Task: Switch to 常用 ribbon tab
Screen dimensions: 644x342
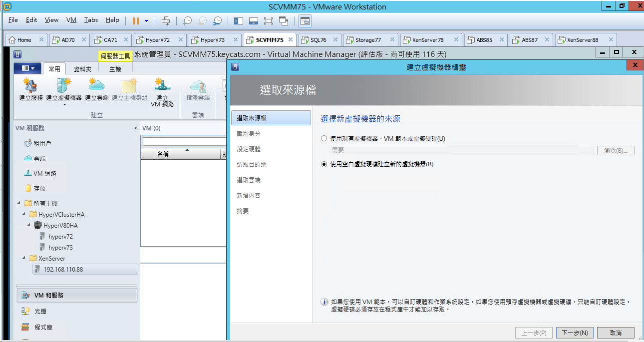Action: pos(54,69)
